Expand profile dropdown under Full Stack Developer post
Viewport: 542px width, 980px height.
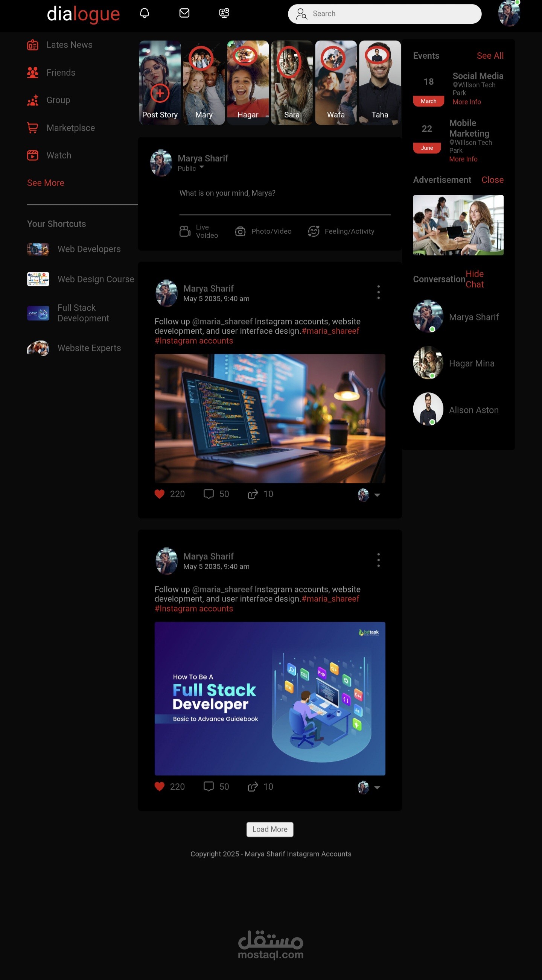(377, 787)
